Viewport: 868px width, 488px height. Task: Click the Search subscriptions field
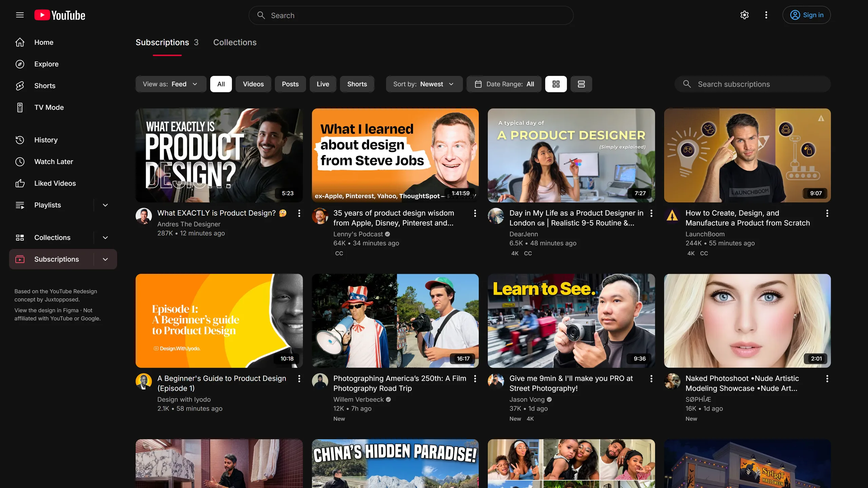[x=752, y=84]
